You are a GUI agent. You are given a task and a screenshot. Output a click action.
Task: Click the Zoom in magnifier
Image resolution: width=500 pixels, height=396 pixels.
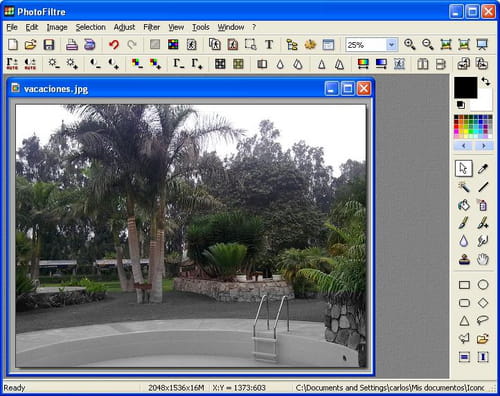tap(410, 44)
